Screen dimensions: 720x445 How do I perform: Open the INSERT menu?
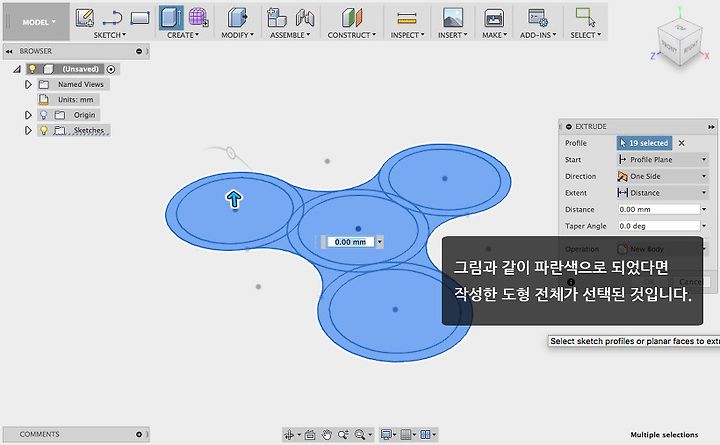452,35
